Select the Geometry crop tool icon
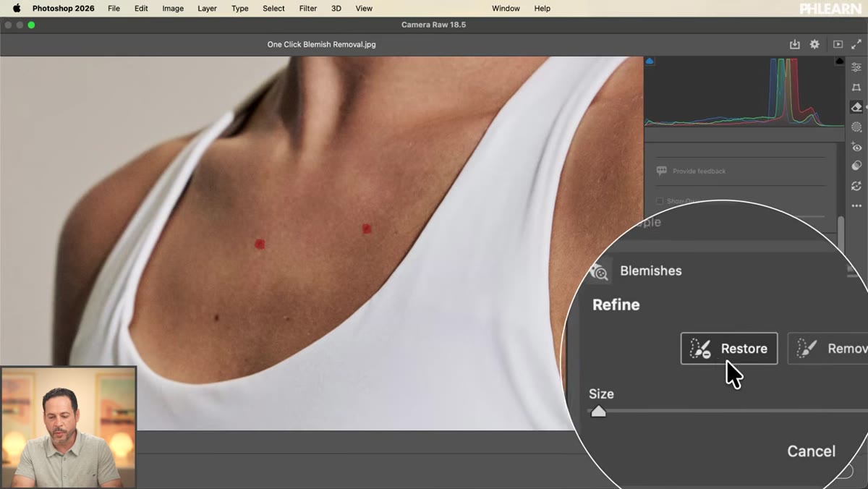Screen dimensions: 868x489 coord(856,88)
